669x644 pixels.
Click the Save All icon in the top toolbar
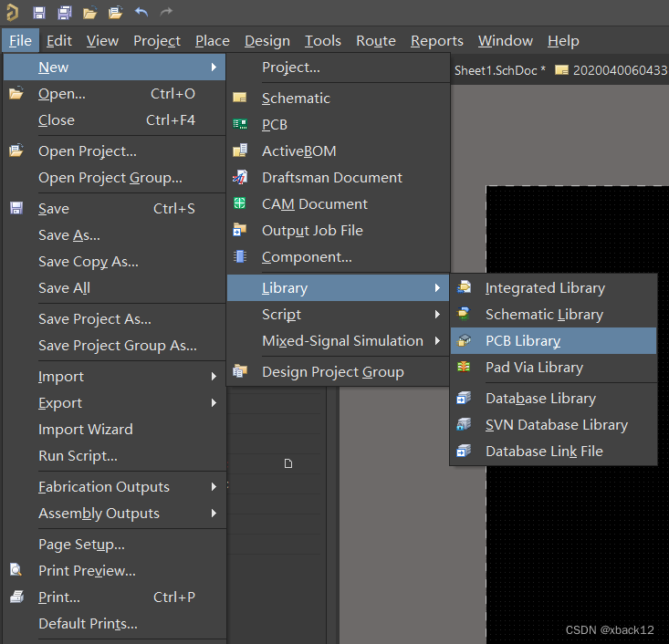(x=65, y=13)
